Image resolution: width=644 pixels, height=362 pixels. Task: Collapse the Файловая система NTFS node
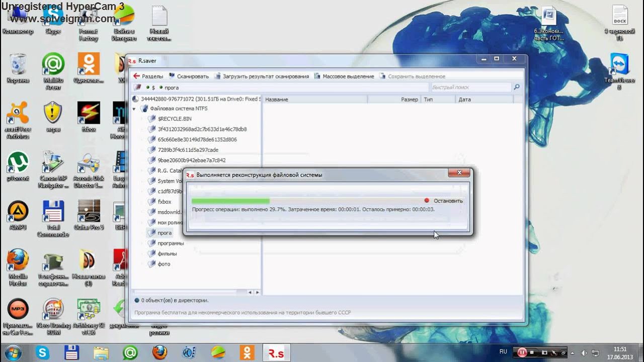click(134, 109)
